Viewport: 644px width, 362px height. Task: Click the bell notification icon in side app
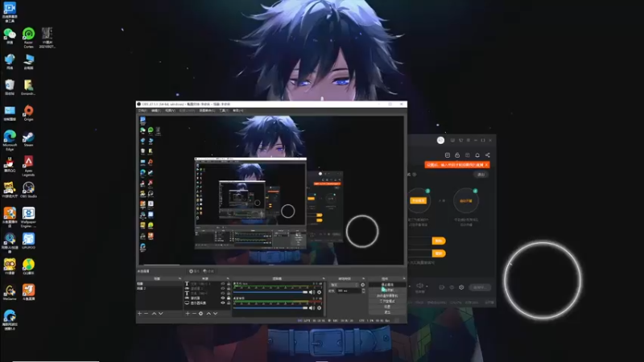coord(477,155)
